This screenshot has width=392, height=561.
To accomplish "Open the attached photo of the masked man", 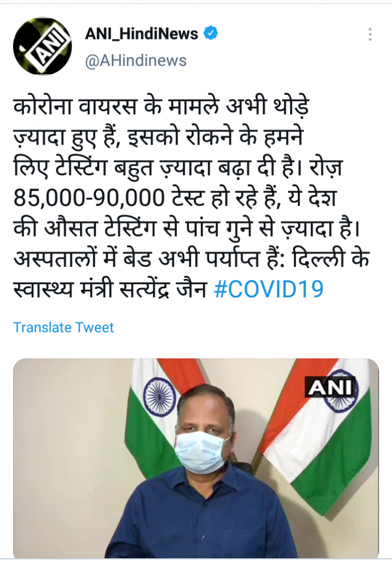I will coord(195,459).
